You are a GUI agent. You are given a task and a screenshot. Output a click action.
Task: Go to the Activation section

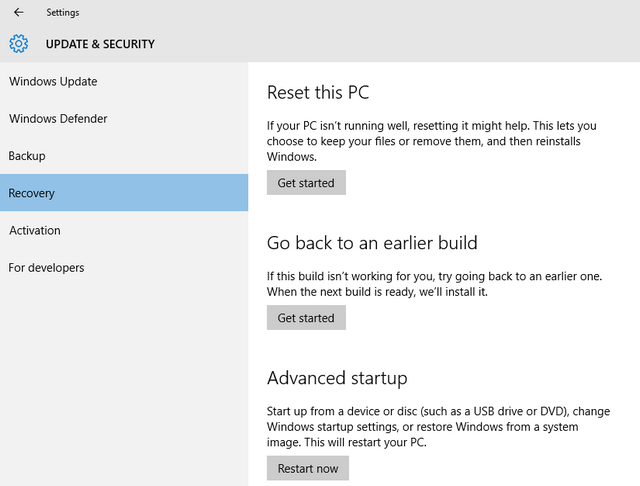(x=124, y=230)
